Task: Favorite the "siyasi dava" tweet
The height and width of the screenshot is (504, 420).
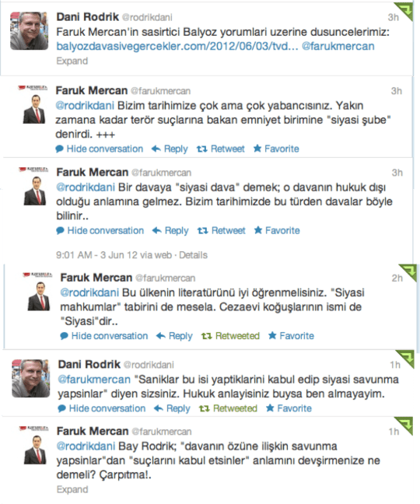Action: coord(277,230)
